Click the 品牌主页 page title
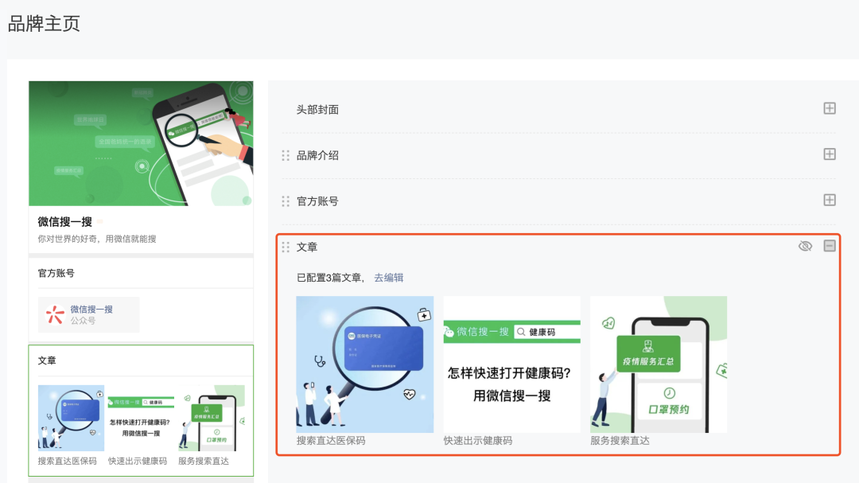Image resolution: width=859 pixels, height=483 pixels. click(x=44, y=24)
